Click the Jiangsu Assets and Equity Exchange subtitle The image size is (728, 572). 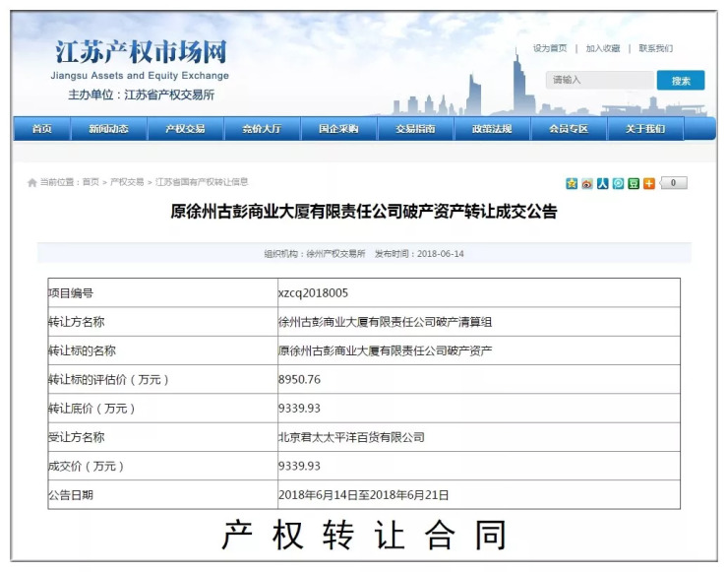point(140,75)
